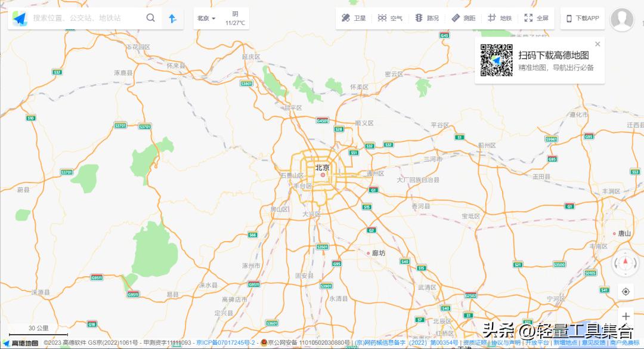644x349 pixels.
Task: Click the blue locate arrow beside search bar
Action: [x=172, y=18]
